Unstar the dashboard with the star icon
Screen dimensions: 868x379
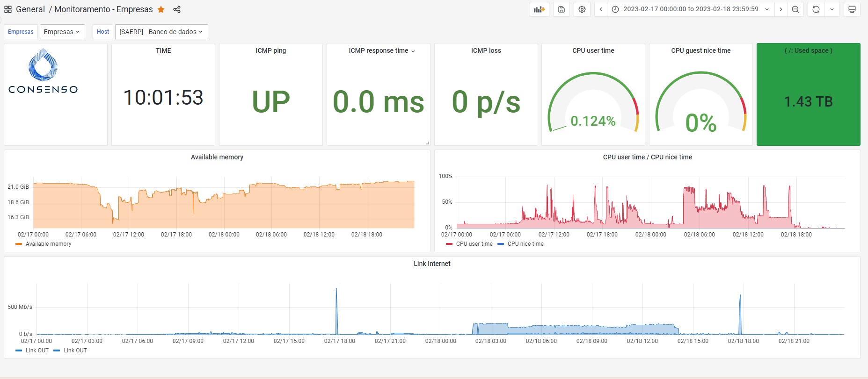pyautogui.click(x=161, y=9)
